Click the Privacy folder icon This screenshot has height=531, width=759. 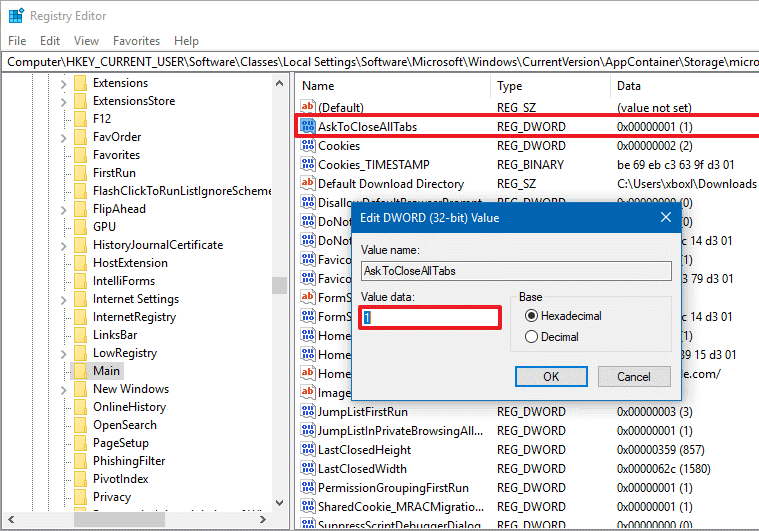pos(80,497)
